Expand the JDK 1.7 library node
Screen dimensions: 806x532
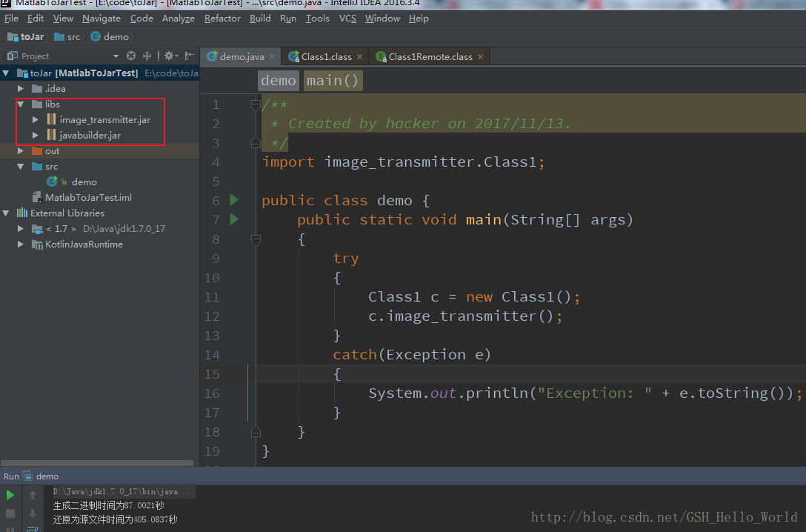[x=21, y=228]
